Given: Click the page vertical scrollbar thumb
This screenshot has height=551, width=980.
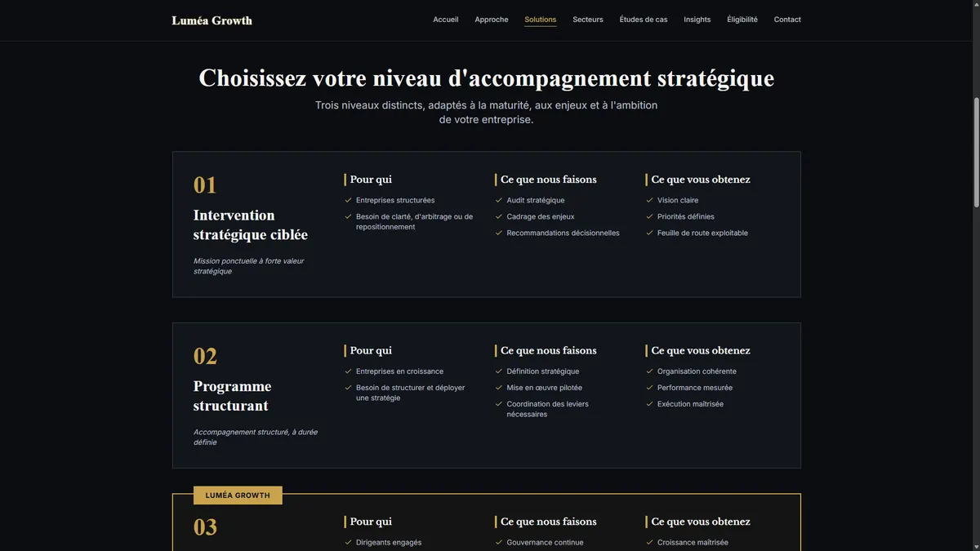Looking at the screenshot, I should tap(975, 153).
